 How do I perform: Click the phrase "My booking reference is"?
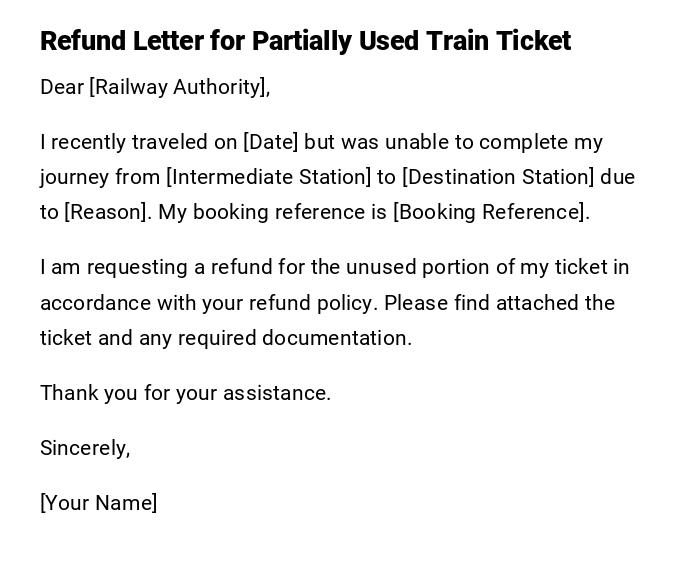273,212
